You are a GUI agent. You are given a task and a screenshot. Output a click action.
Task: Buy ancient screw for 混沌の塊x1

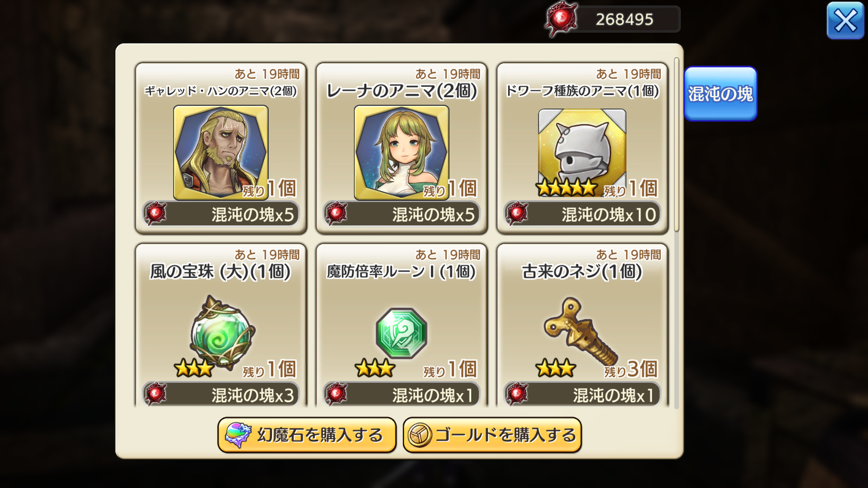coord(582,395)
